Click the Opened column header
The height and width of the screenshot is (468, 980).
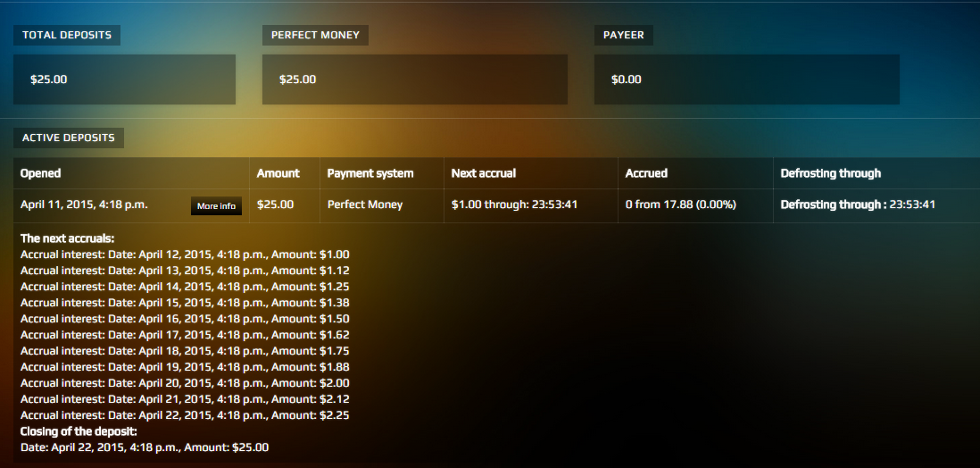pyautogui.click(x=41, y=173)
